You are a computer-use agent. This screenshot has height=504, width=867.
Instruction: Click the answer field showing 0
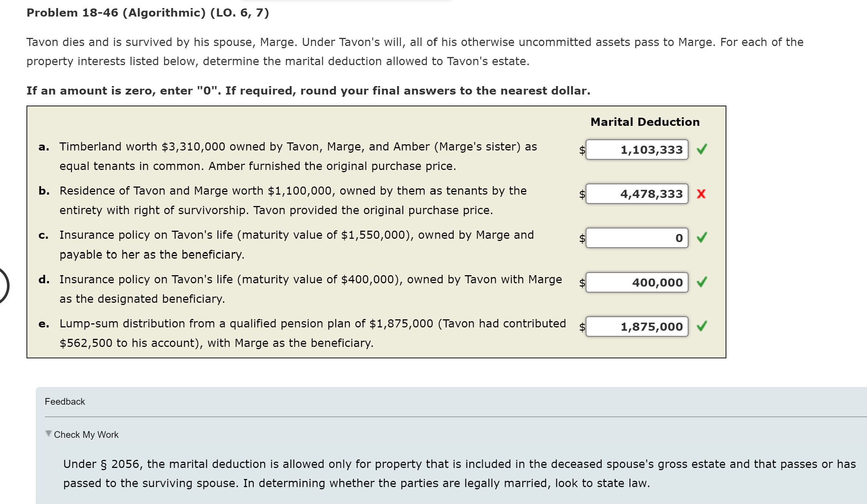point(637,238)
